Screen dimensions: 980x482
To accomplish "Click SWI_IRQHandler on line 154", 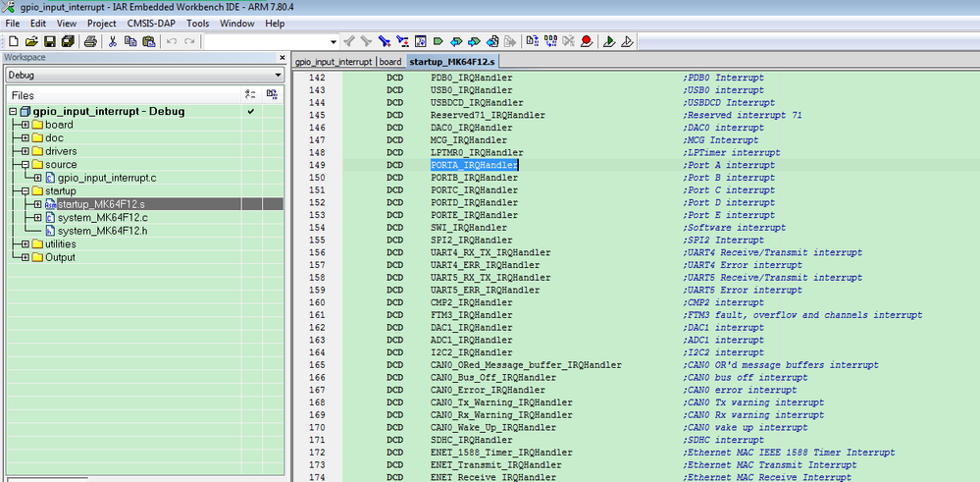I will click(469, 228).
